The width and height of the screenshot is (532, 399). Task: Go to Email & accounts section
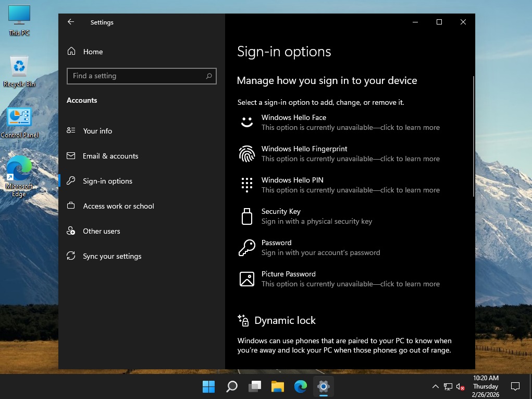(110, 156)
